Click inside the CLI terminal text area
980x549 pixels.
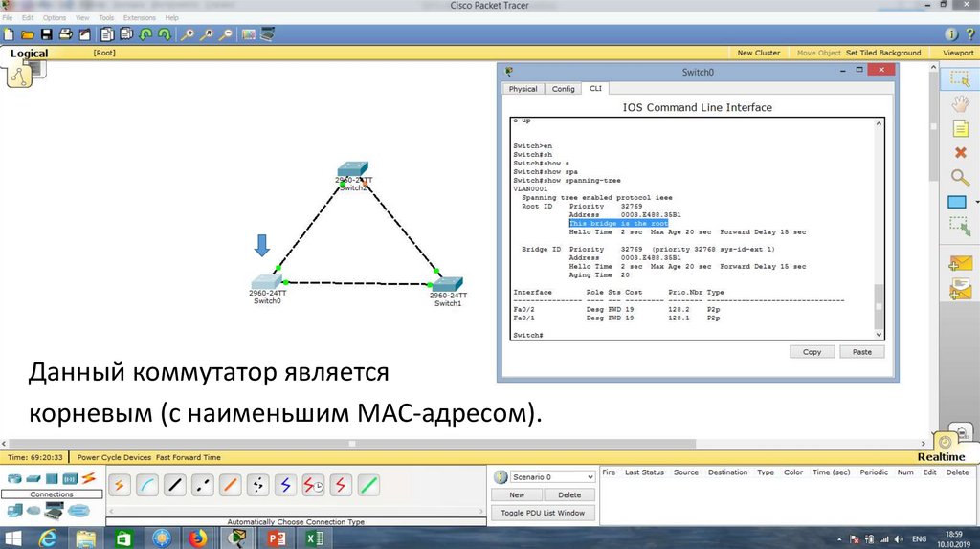point(692,229)
